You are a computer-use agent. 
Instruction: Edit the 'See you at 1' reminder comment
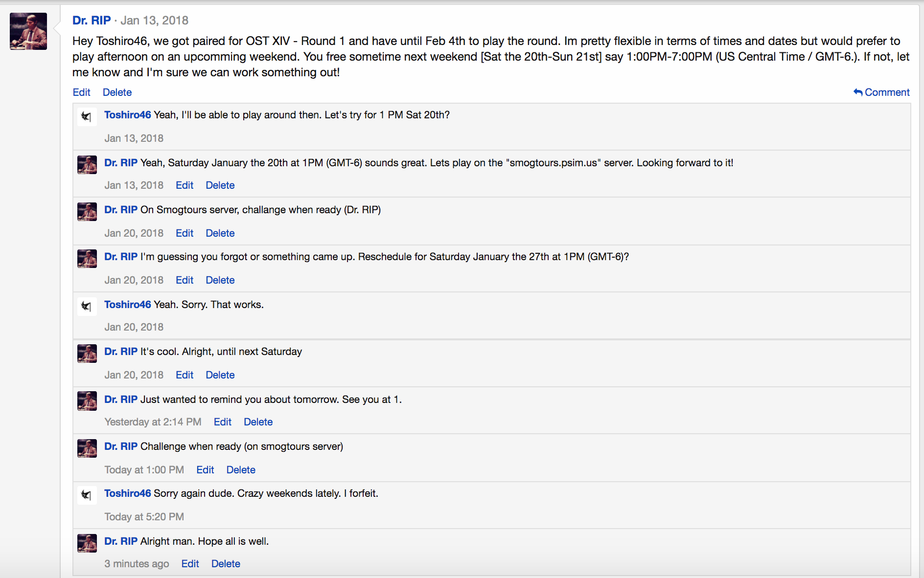click(222, 422)
